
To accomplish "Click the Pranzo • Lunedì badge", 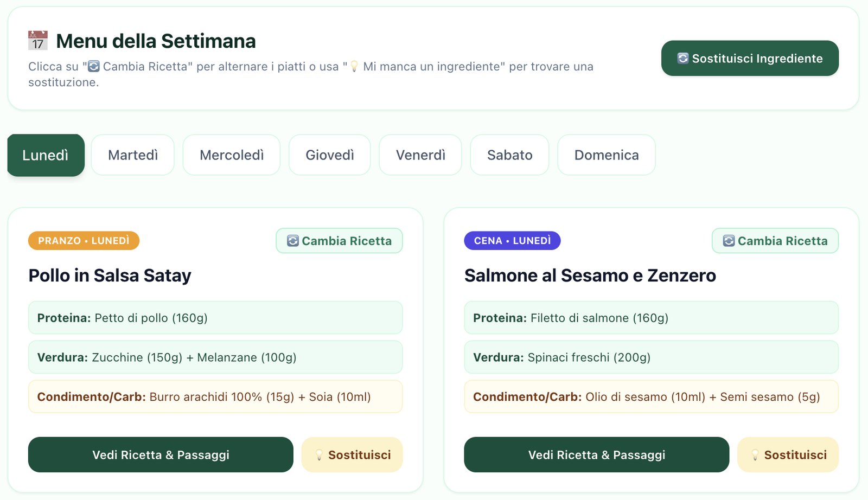I will [x=84, y=241].
